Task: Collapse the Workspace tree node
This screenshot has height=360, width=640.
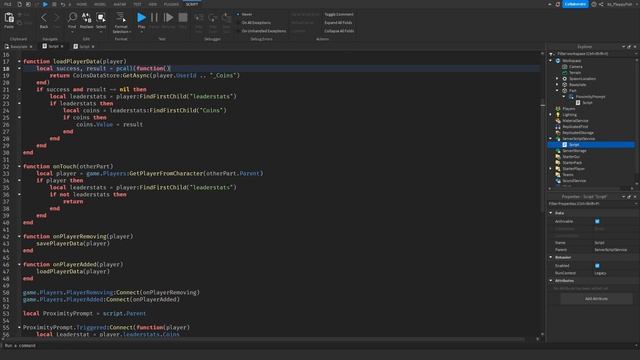Action: click(551, 60)
